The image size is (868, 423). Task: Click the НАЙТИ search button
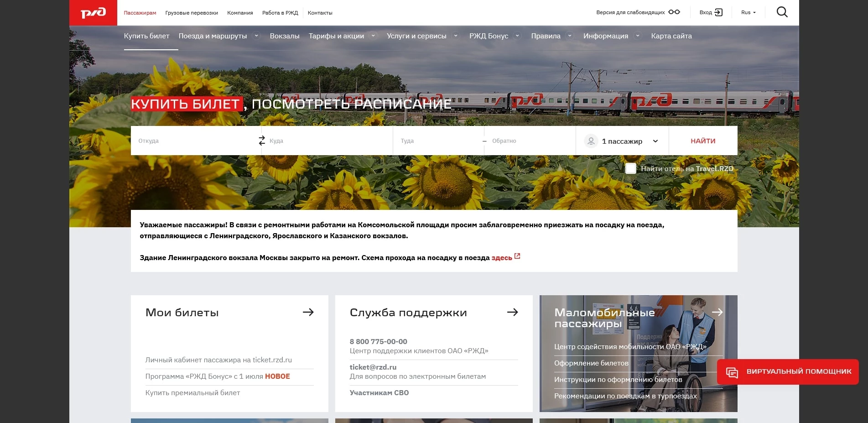[703, 141]
